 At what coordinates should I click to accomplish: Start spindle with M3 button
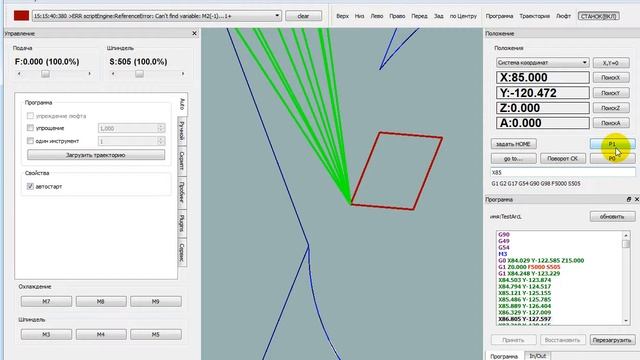[46, 334]
